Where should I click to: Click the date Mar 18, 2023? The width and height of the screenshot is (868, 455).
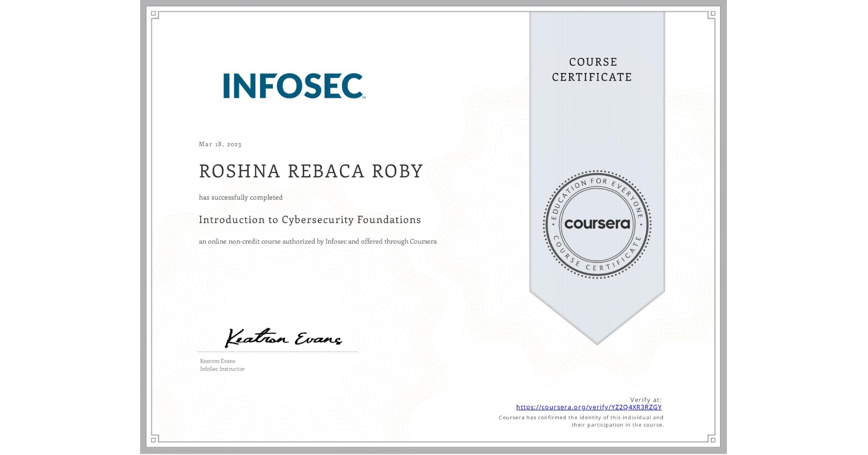coord(219,144)
